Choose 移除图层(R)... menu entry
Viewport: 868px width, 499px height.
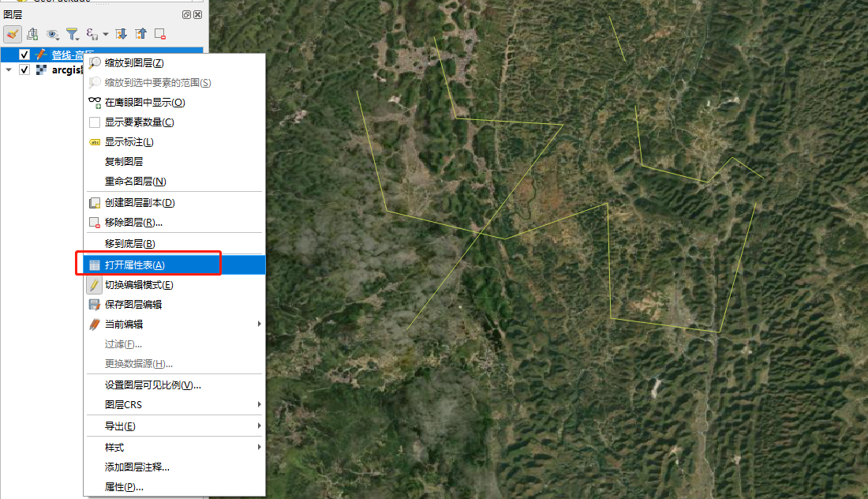point(174,223)
